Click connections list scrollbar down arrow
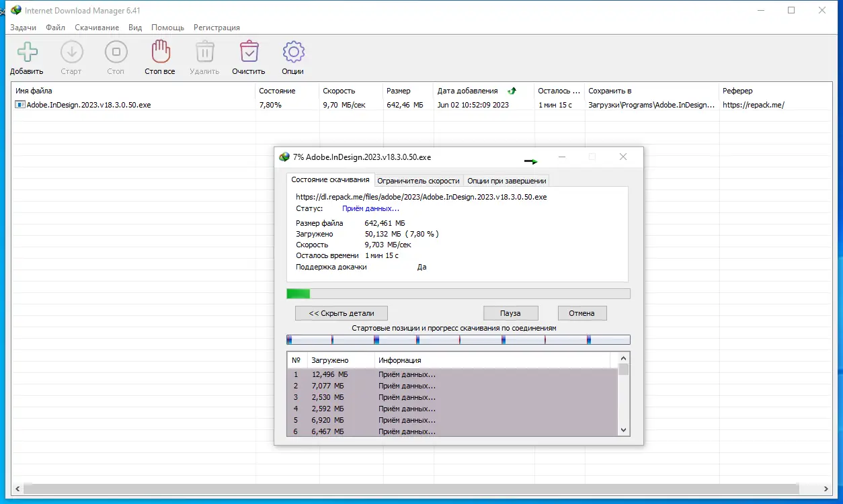Viewport: 843px width, 504px height. [624, 430]
